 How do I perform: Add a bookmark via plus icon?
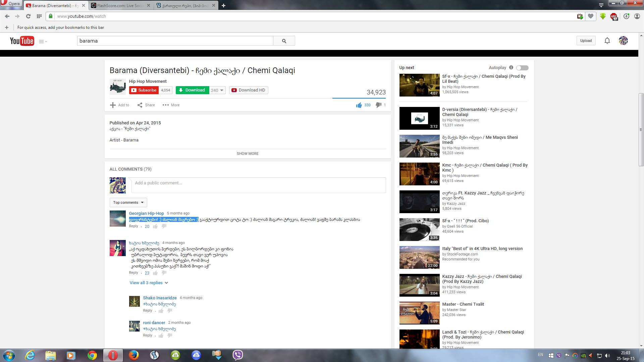click(6, 27)
